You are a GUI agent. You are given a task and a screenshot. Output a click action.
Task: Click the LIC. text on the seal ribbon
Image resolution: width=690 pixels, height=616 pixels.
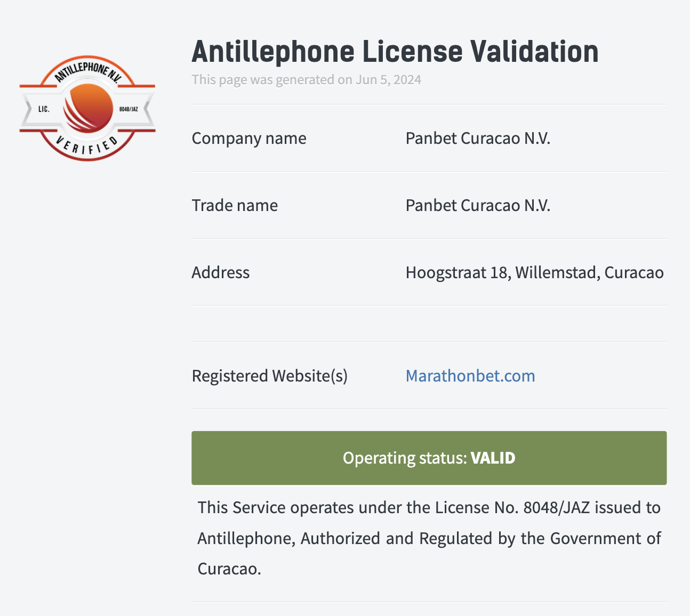[44, 109]
